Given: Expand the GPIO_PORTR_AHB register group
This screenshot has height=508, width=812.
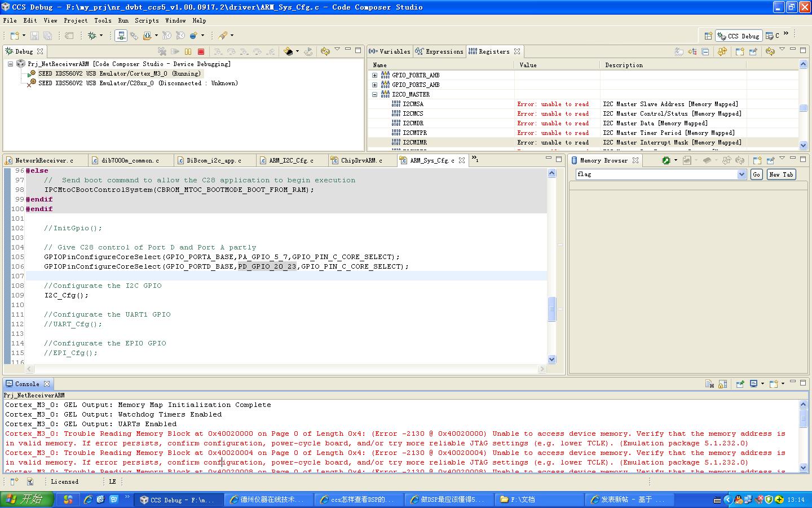Looking at the screenshot, I should tap(374, 75).
